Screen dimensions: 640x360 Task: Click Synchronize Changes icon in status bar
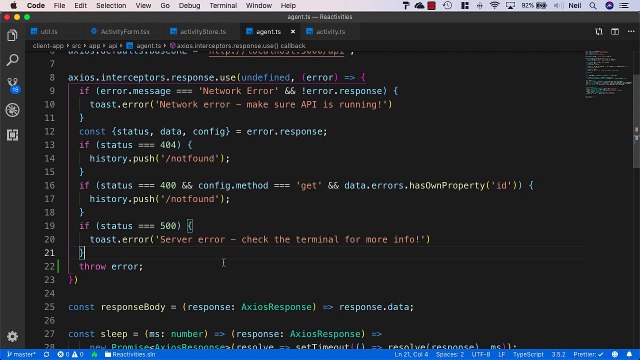(x=47, y=354)
